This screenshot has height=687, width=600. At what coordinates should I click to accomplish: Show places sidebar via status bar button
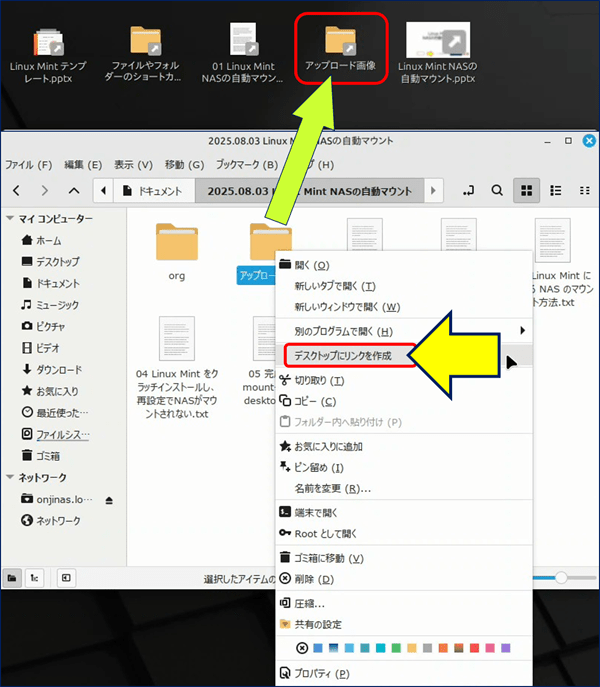pos(12,578)
